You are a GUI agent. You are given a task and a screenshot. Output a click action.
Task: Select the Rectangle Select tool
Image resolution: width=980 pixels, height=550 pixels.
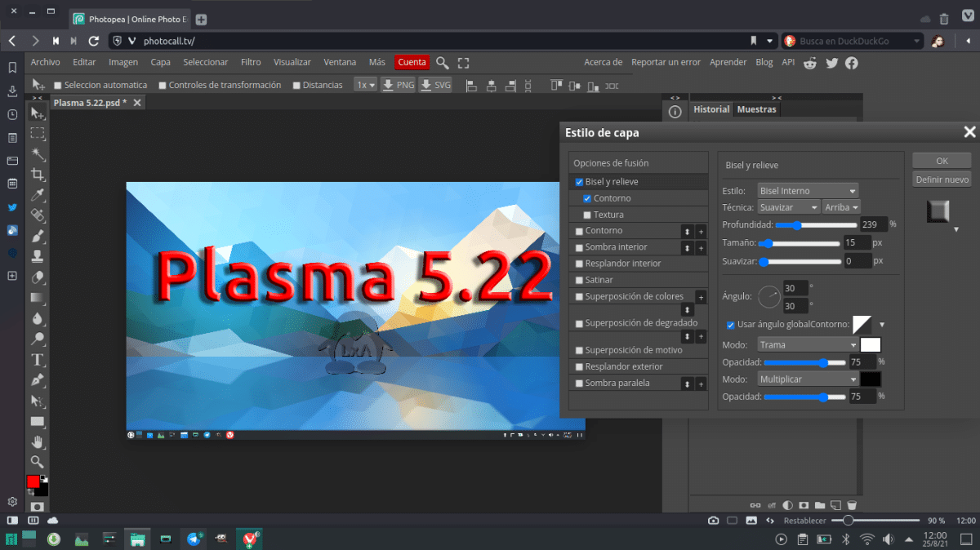click(38, 133)
